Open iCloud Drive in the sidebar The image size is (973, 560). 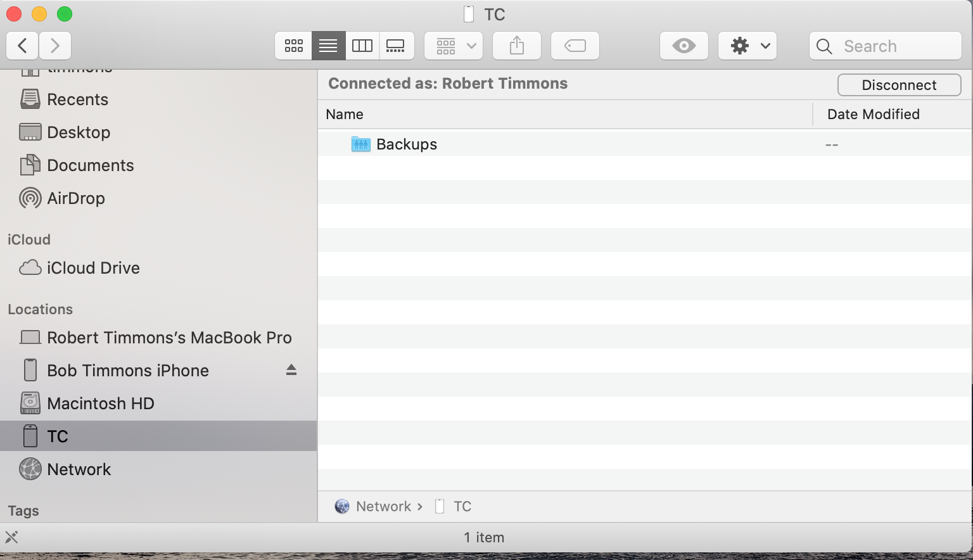(158, 268)
